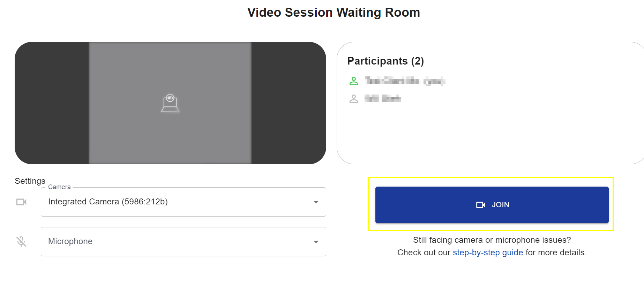The image size is (644, 286).
Task: Toggle the muted microphone icon
Action: point(21,241)
